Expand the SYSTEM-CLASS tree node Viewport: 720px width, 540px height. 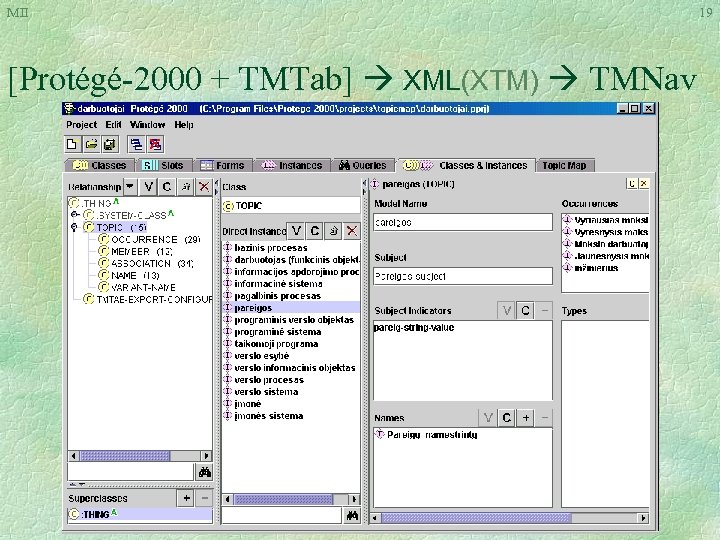click(74, 215)
